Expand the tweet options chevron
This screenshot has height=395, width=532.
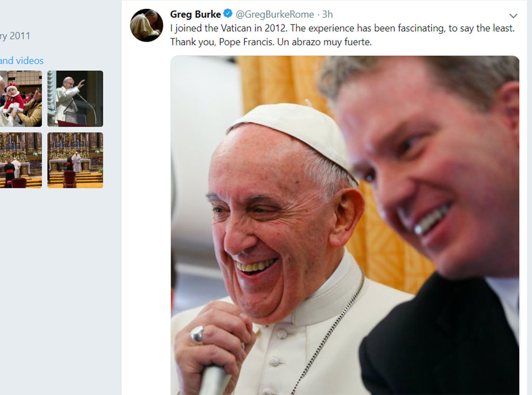[513, 16]
